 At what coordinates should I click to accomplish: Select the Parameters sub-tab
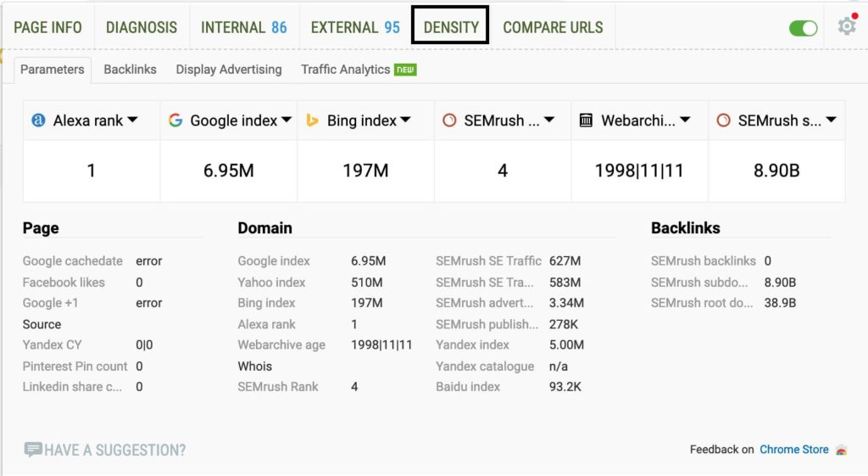pyautogui.click(x=52, y=70)
